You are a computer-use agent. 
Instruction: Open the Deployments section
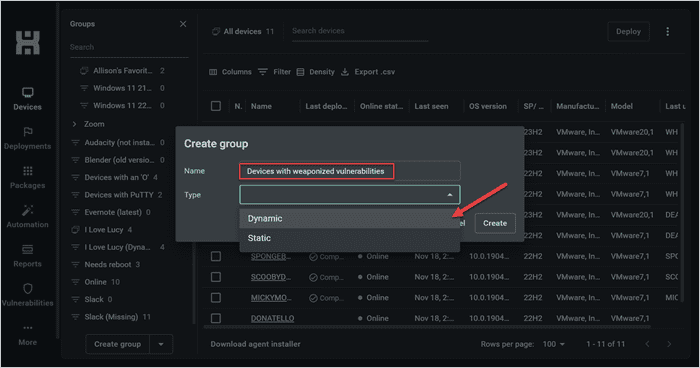(27, 138)
